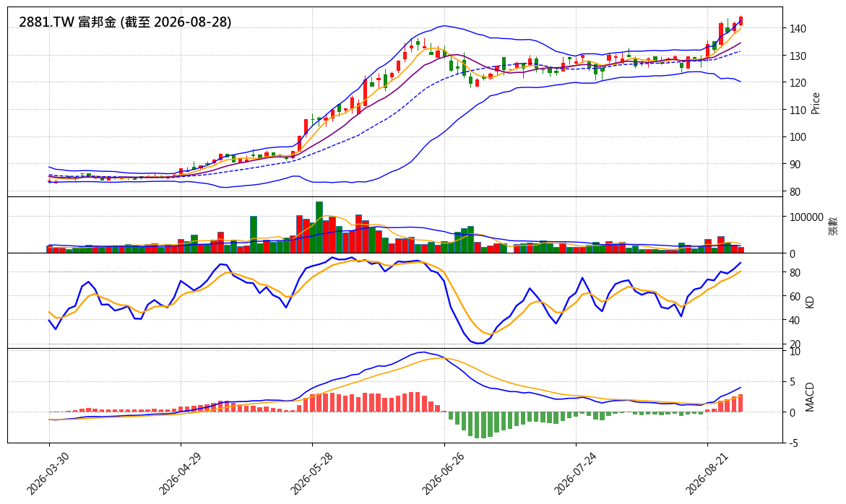Click the 90 price tick label
This screenshot has width=846, height=504.
point(795,165)
